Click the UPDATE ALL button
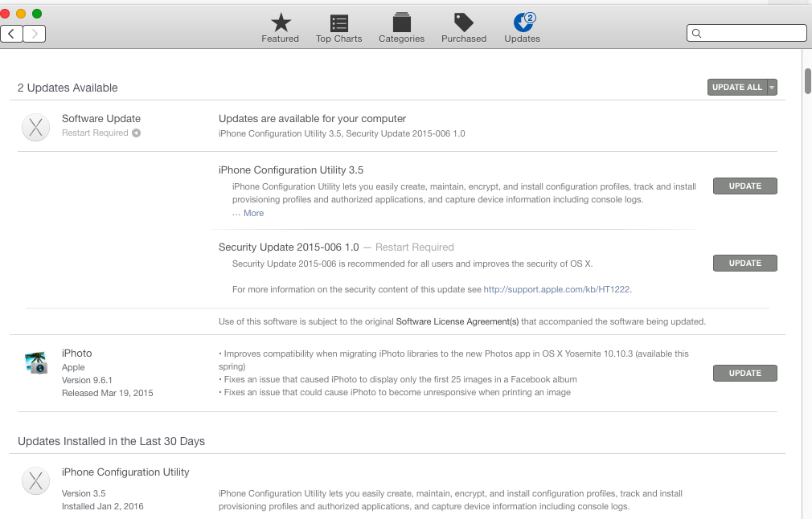This screenshot has height=519, width=812. pyautogui.click(x=737, y=88)
